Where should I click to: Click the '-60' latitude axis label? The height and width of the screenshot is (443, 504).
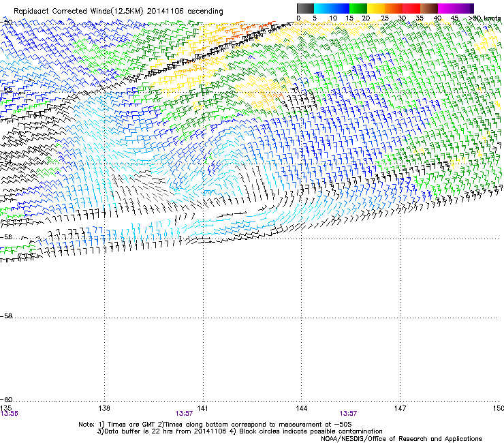click(x=6, y=400)
